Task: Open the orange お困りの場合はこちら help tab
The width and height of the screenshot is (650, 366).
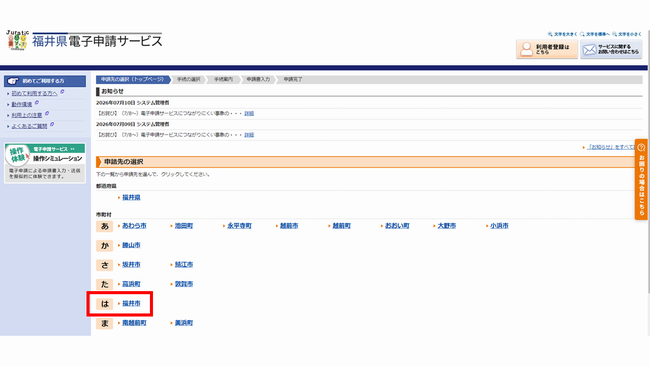Action: click(641, 179)
